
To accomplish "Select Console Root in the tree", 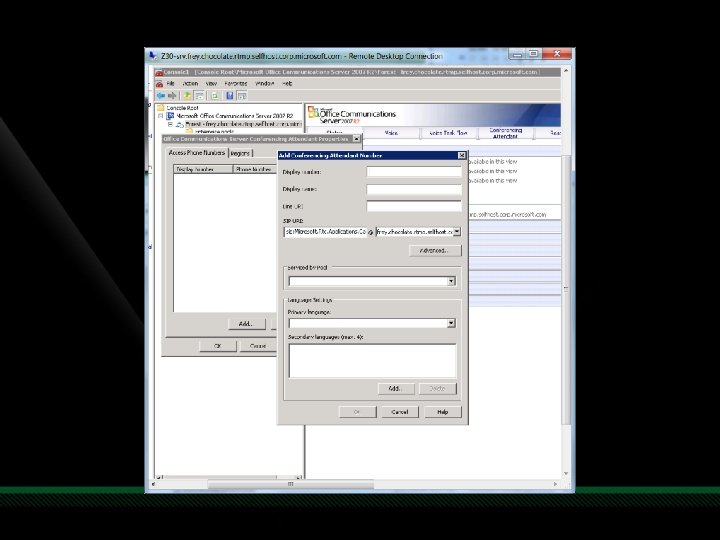I will tap(182, 108).
